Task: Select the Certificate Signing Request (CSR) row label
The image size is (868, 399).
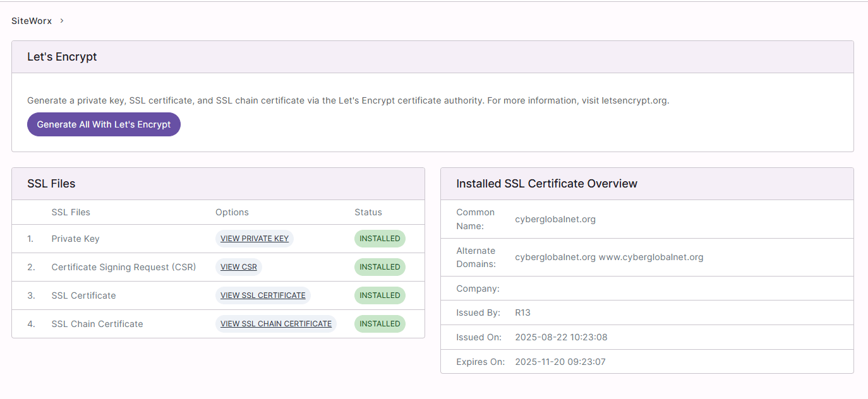Action: [x=124, y=267]
